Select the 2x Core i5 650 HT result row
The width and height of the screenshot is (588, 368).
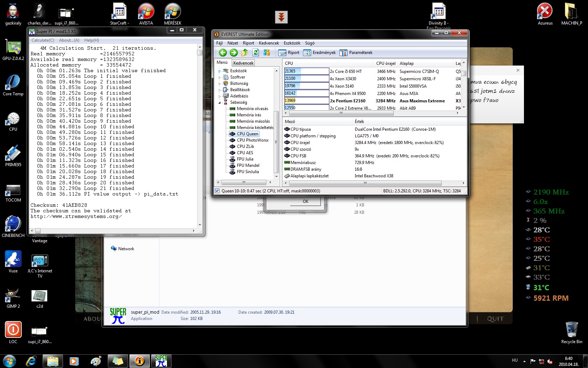pyautogui.click(x=372, y=71)
